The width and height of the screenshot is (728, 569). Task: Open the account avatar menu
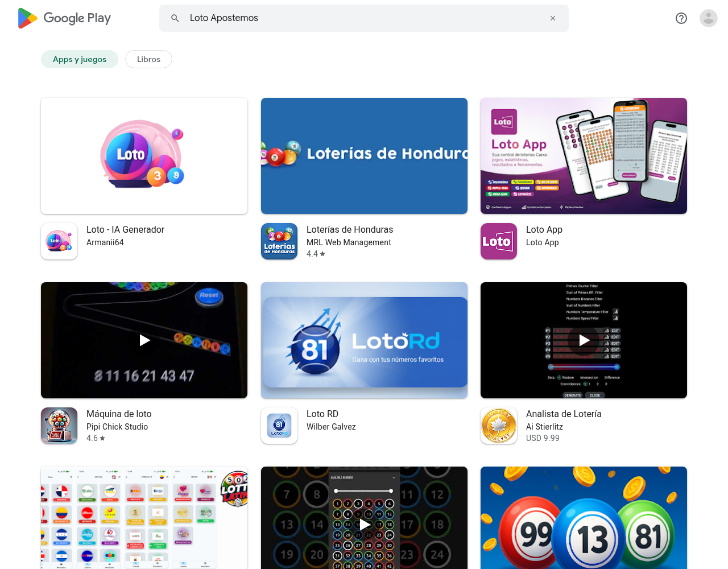coord(709,18)
